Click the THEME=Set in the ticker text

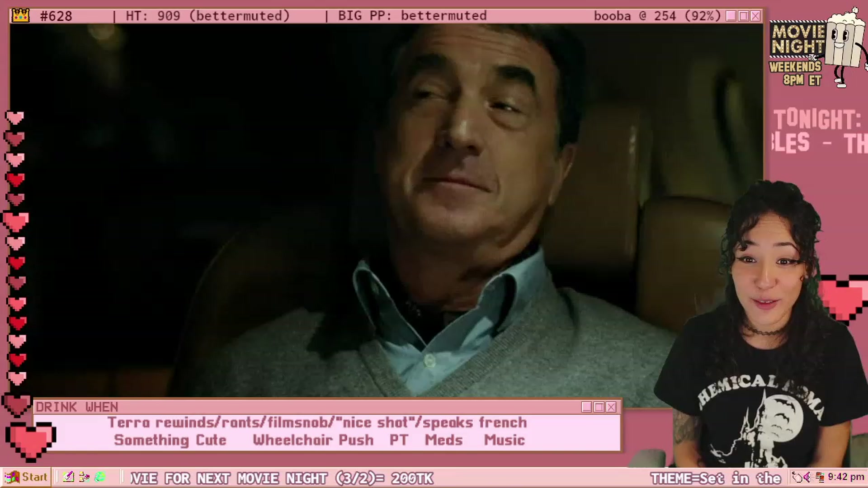pyautogui.click(x=716, y=478)
